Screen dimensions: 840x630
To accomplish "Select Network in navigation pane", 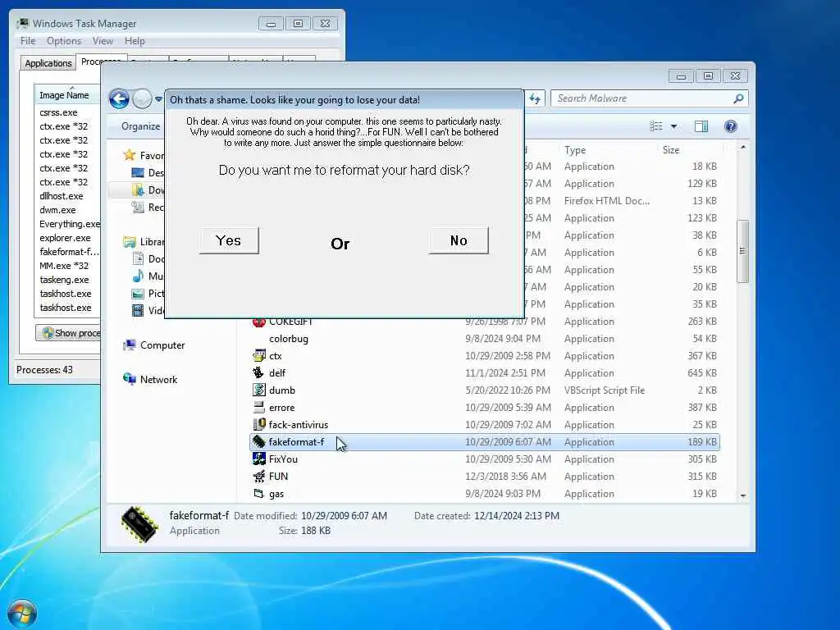I will coord(151,379).
